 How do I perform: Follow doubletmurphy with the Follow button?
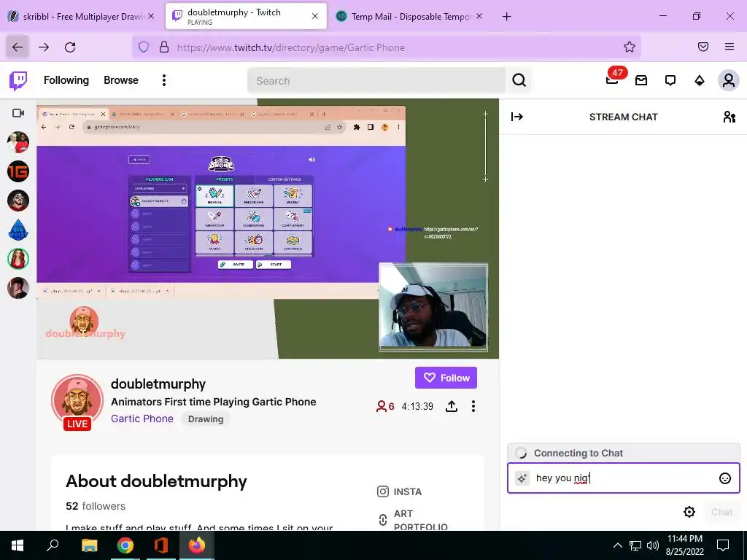tap(446, 378)
